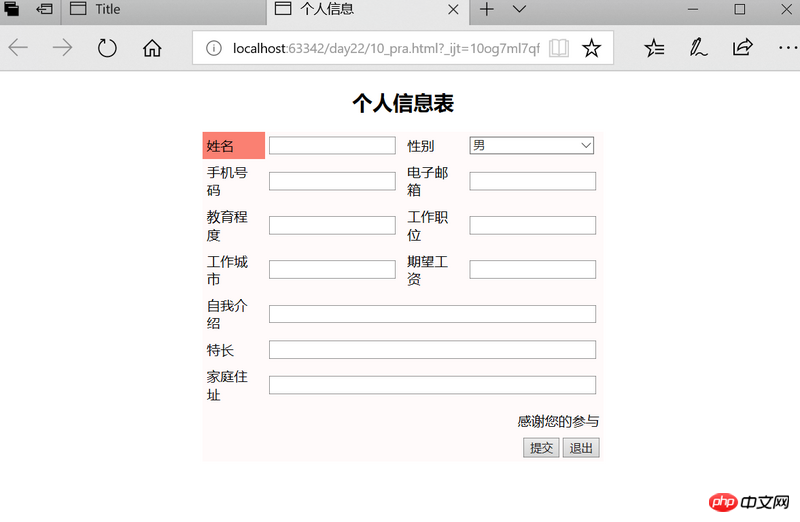Focus the 教育程度 input field
Screen dimensions: 800x522
332,226
